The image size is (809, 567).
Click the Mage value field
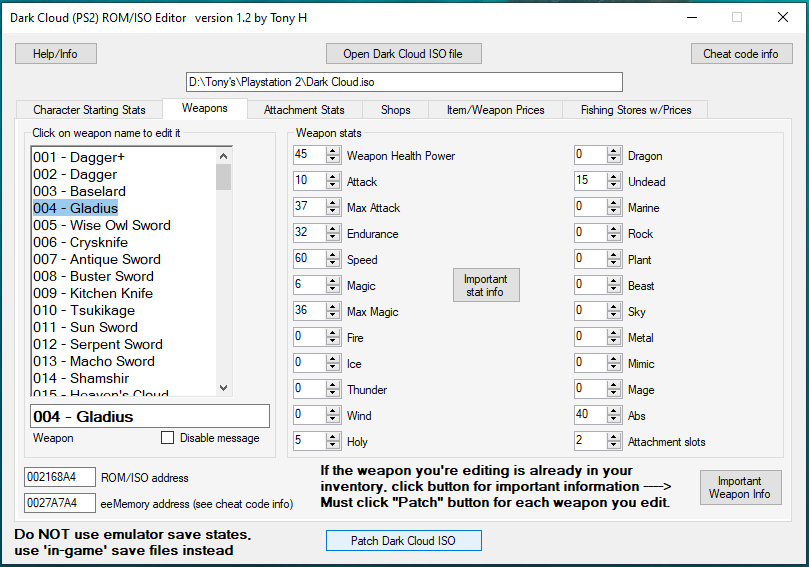click(590, 388)
